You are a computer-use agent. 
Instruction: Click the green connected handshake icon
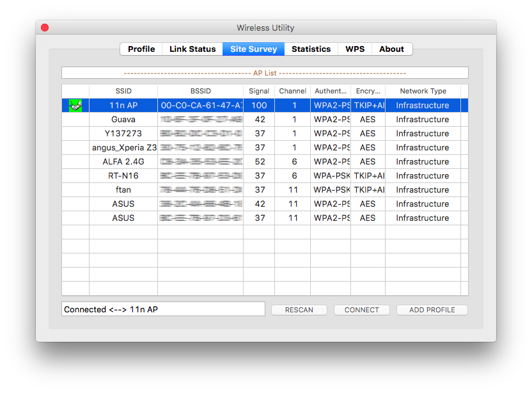75,106
